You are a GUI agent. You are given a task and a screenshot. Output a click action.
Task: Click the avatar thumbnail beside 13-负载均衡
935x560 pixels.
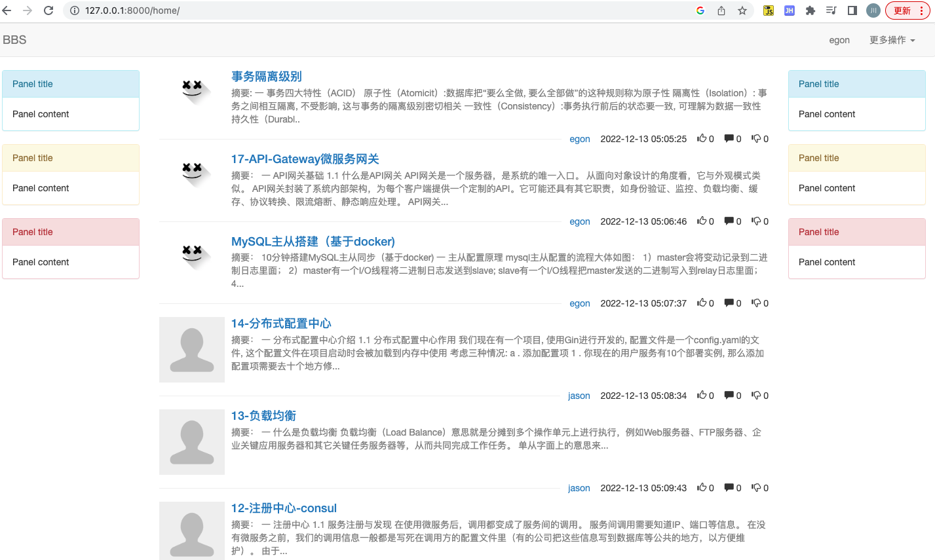tap(192, 442)
